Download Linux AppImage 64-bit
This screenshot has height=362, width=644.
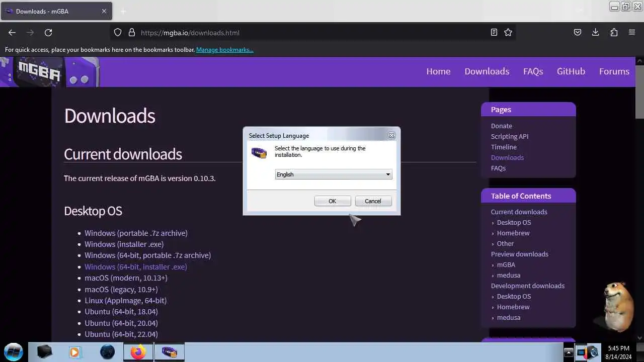(125, 300)
